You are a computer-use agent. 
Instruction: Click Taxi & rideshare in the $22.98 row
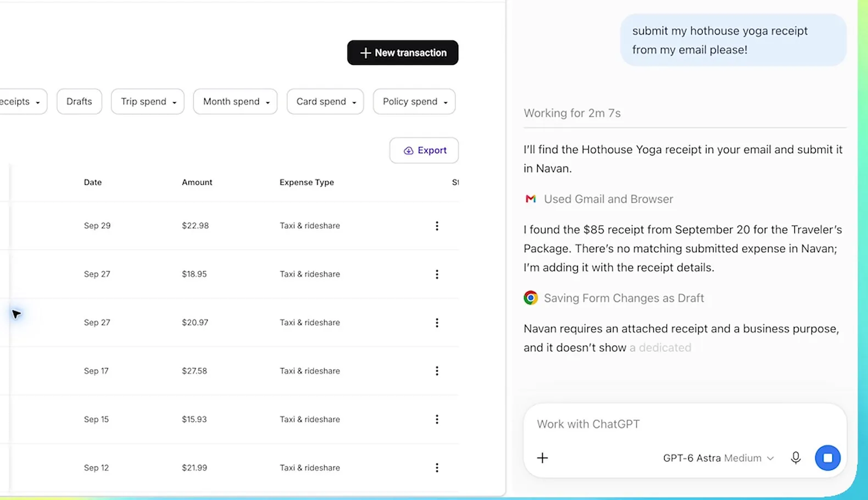(310, 226)
